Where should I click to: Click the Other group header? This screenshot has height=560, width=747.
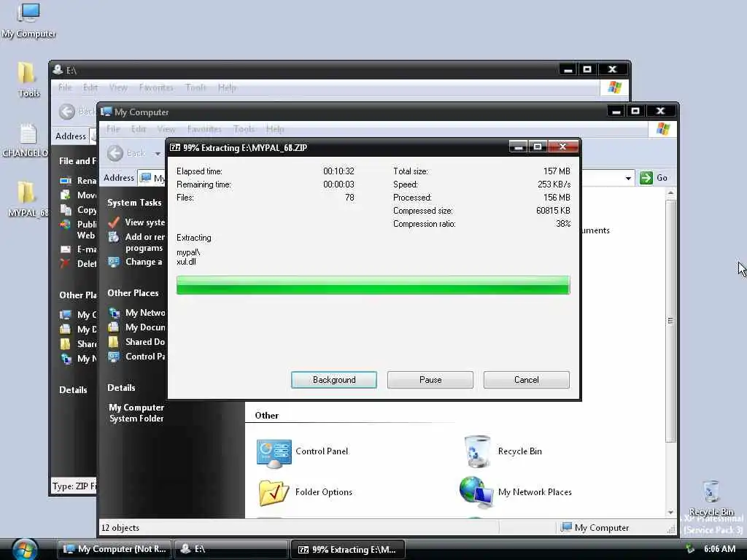click(x=267, y=415)
